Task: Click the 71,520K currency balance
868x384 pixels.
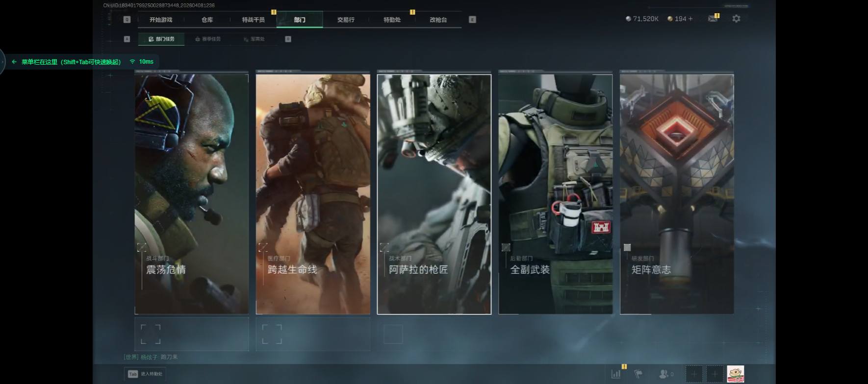Action: tap(642, 19)
